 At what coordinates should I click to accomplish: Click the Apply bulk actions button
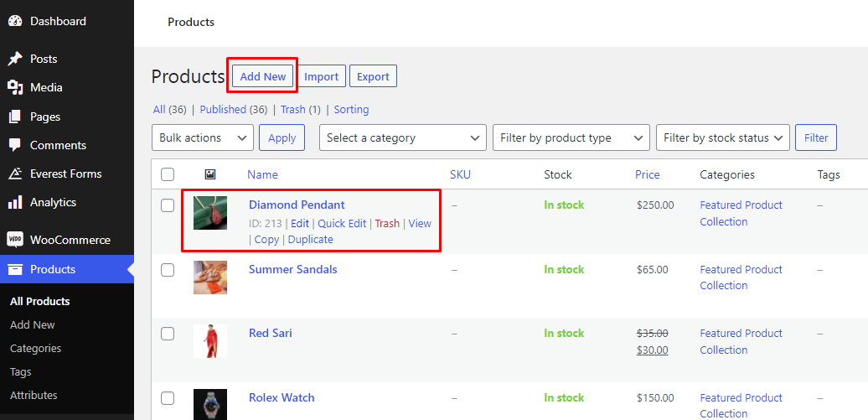282,138
